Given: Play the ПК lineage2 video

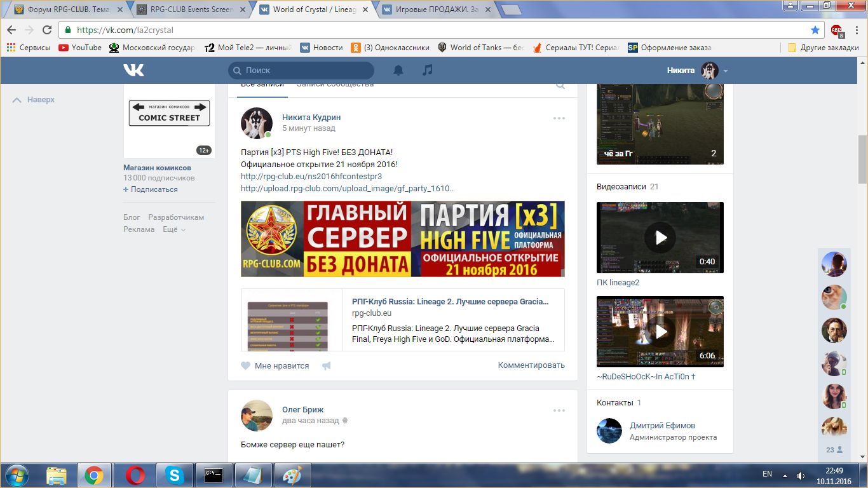Looking at the screenshot, I should point(660,238).
